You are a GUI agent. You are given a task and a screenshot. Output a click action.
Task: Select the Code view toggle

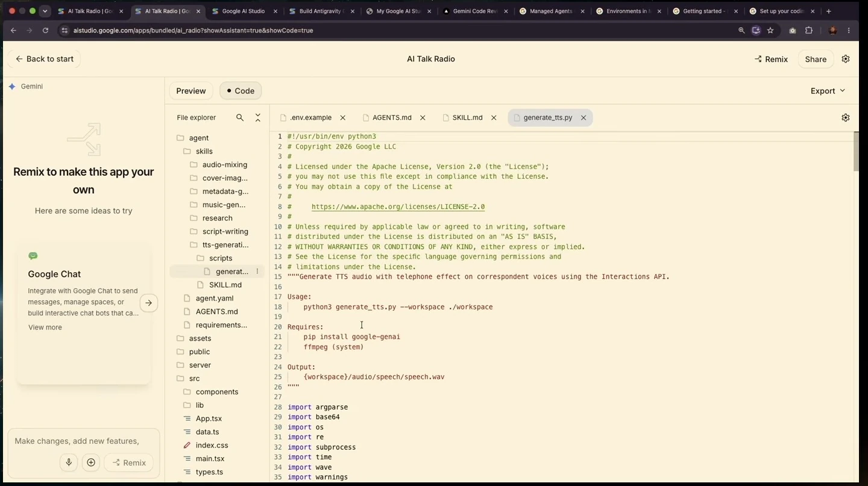tap(241, 91)
